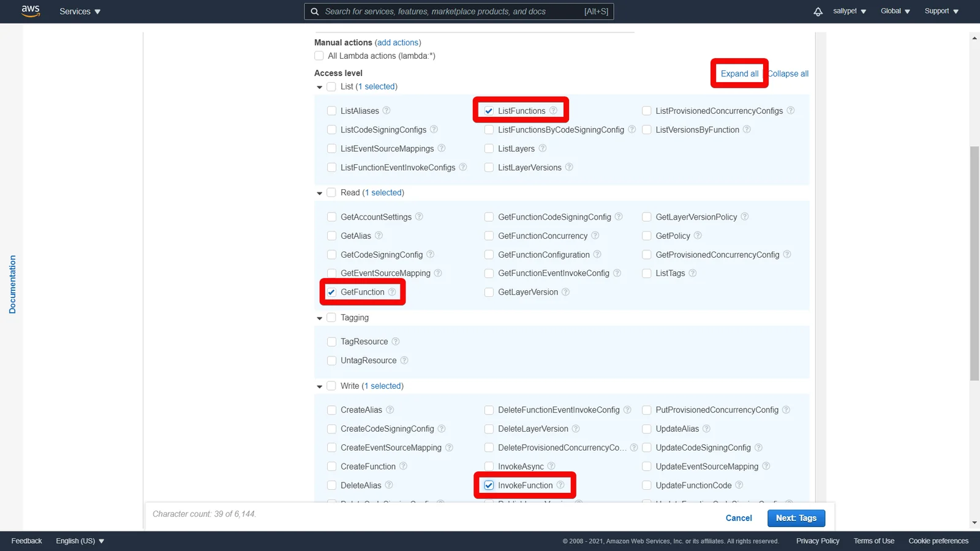
Task: Show help info for InvokeAsync
Action: click(551, 467)
